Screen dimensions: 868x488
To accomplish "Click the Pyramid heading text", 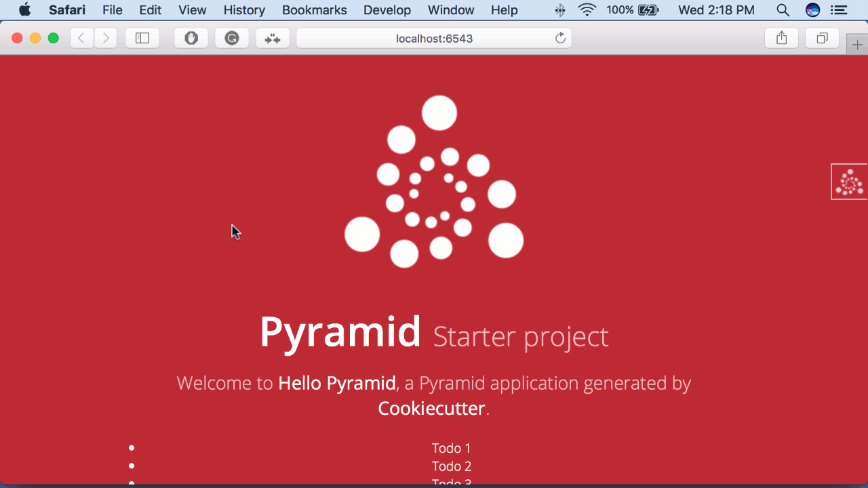I will click(x=340, y=332).
